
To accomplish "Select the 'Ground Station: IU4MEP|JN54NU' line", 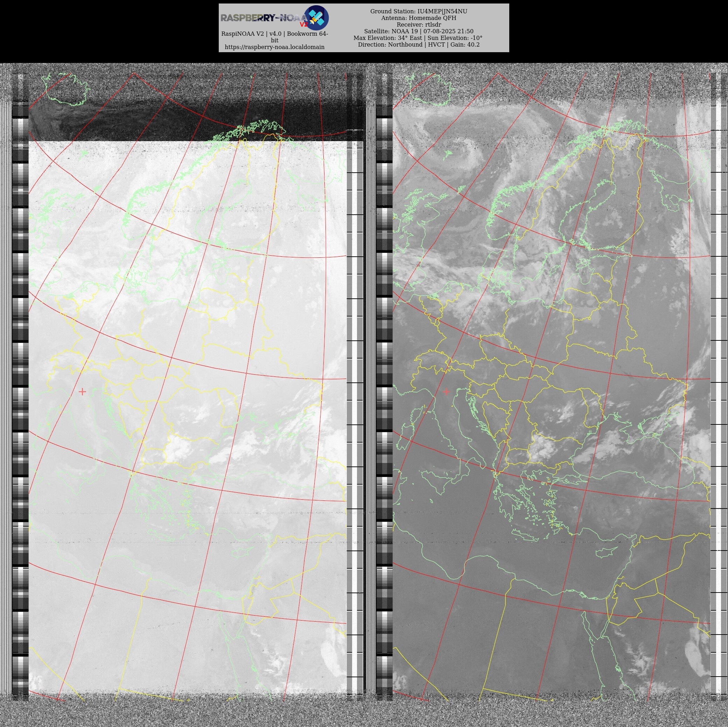I will point(418,11).
